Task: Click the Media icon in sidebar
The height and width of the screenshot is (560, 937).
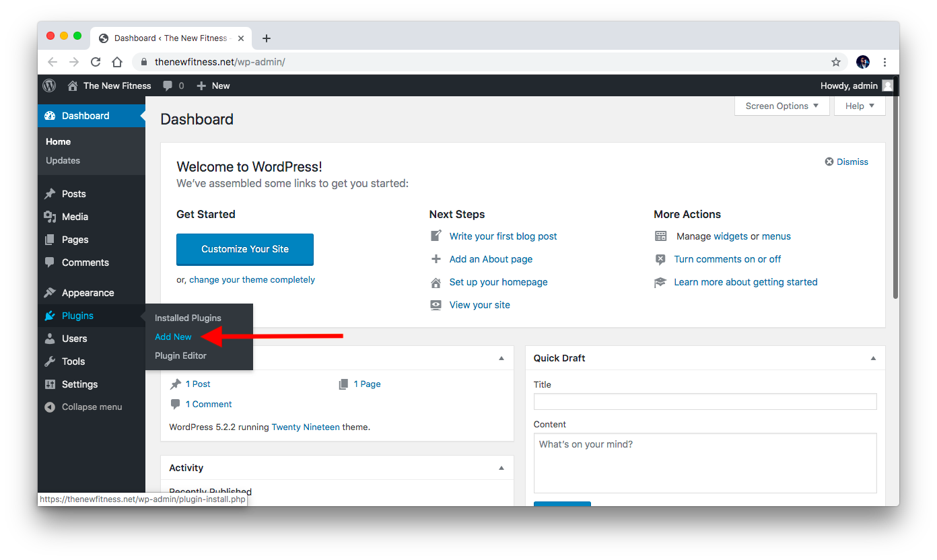Action: tap(50, 217)
